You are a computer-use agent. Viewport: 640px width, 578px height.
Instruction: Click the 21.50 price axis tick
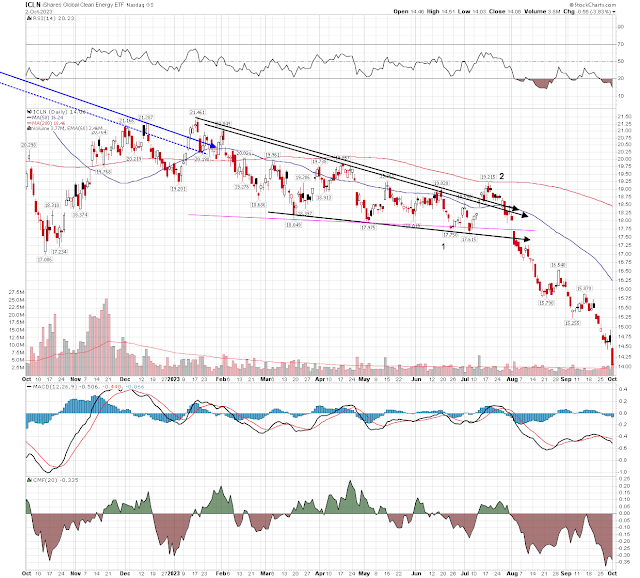tap(623, 117)
